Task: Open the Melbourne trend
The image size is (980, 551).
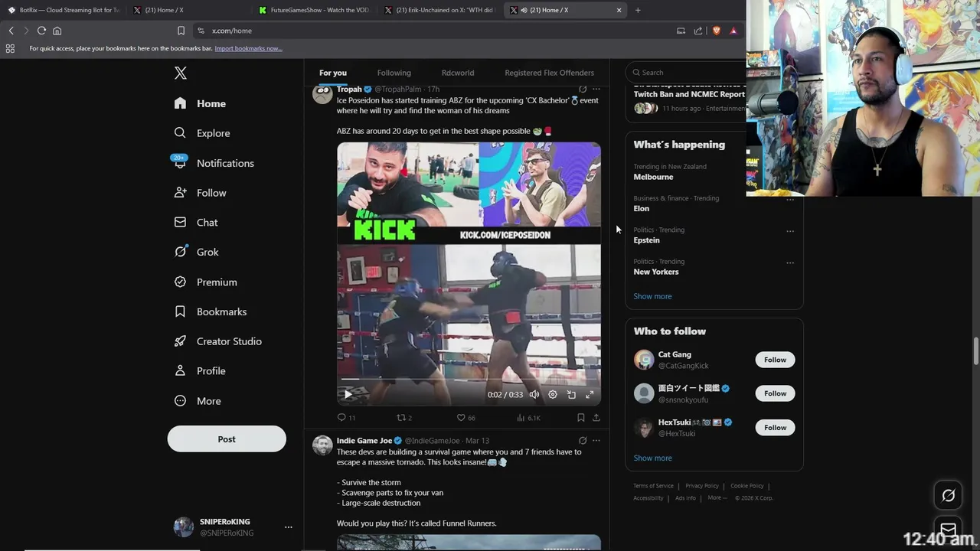Action: (x=653, y=177)
